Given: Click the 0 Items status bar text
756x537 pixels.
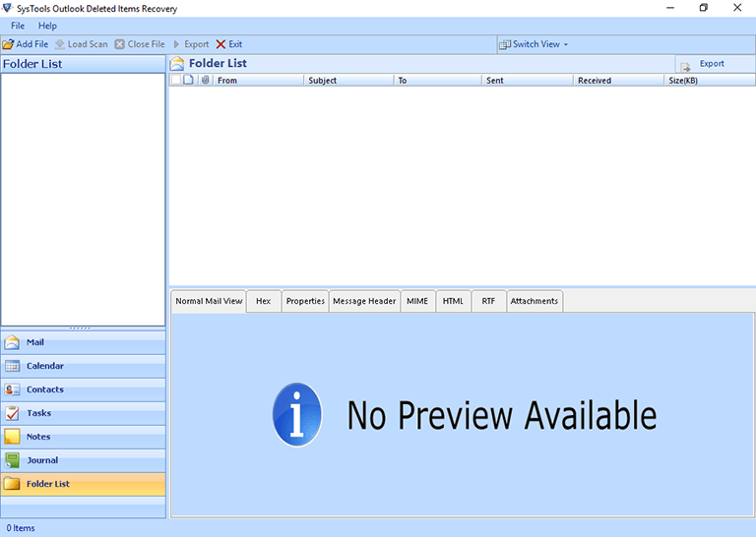Looking at the screenshot, I should pyautogui.click(x=21, y=528).
